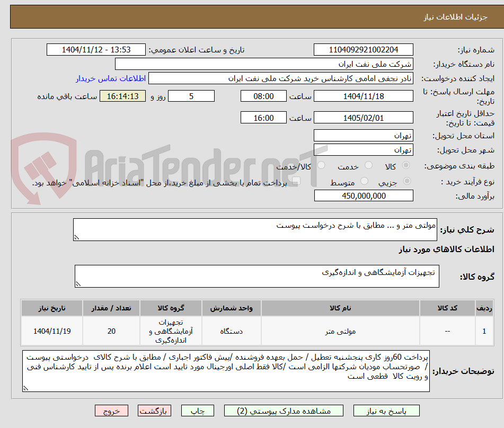Viewport: 504px width, 428px height.
Task: Click price validity date field 1405/02/01
Action: 363,118
